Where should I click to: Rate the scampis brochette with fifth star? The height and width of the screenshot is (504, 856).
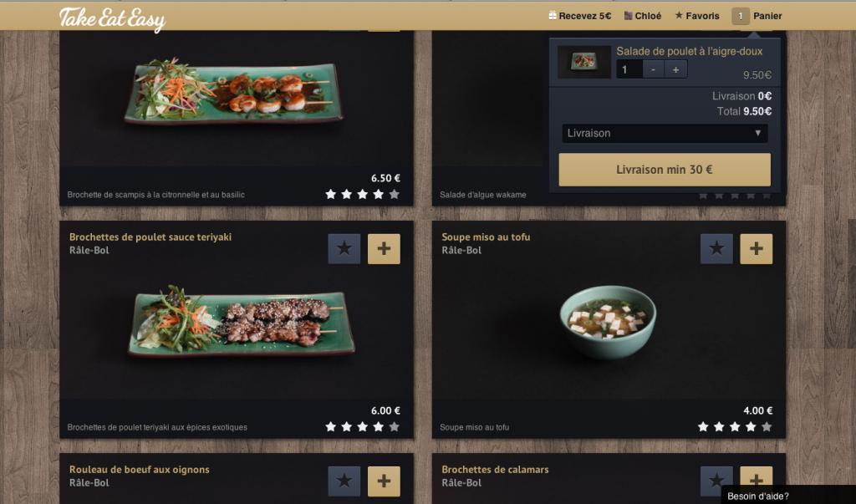coord(395,194)
